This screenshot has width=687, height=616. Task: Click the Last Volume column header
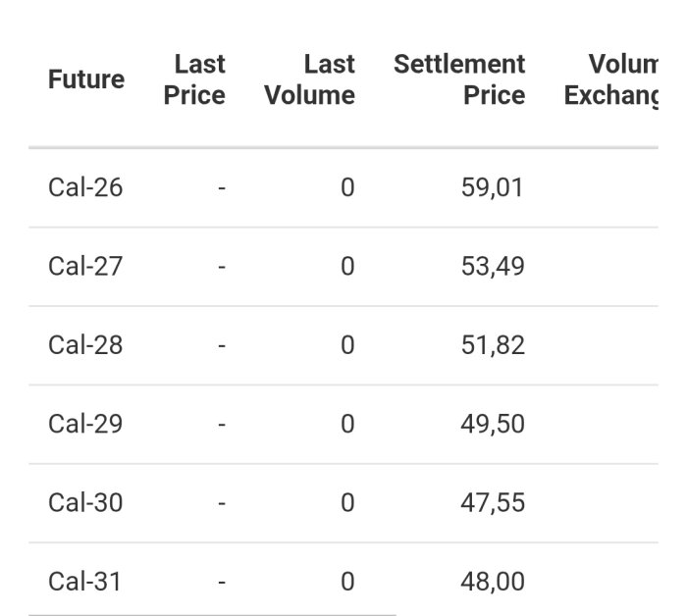coord(310,79)
